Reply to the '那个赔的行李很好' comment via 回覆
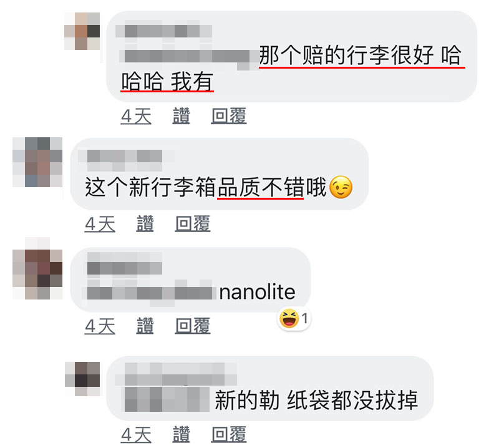 229,116
